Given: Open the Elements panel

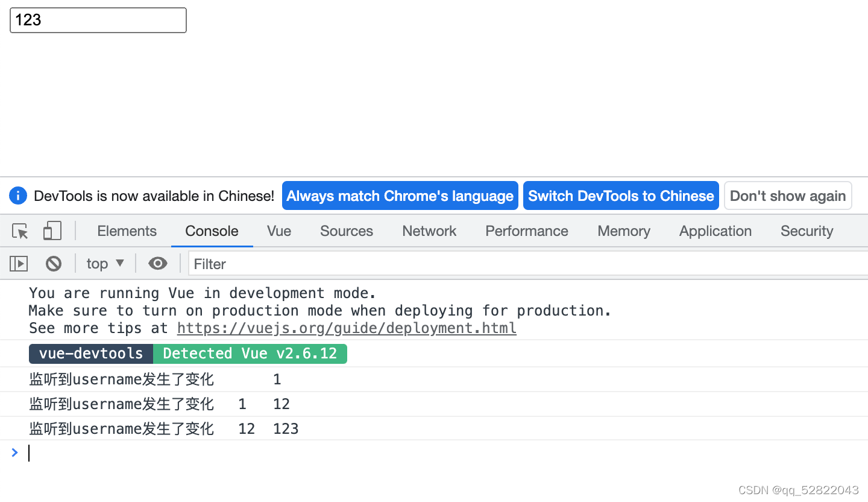Looking at the screenshot, I should click(x=127, y=231).
